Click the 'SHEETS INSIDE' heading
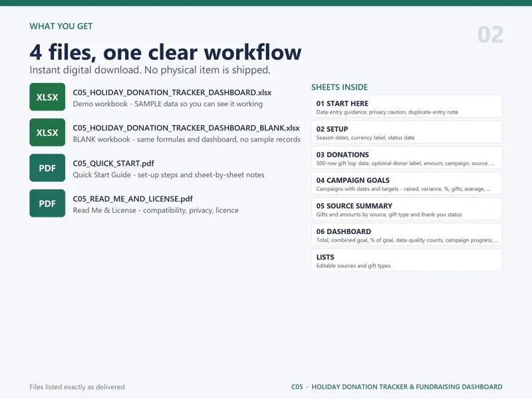The height and width of the screenshot is (399, 532). point(340,87)
